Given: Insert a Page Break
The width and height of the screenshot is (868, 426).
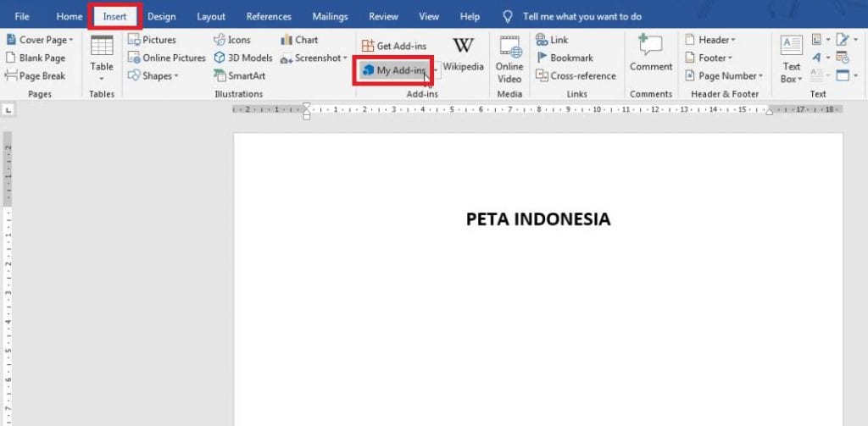Looking at the screenshot, I should pos(36,75).
